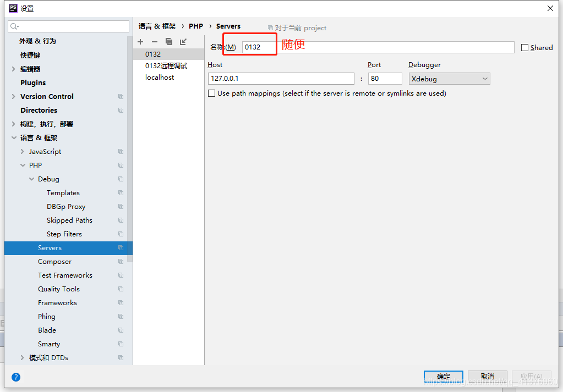The image size is (563, 392).
Task: Expand the 模式和 DTDs node
Action: click(x=23, y=358)
